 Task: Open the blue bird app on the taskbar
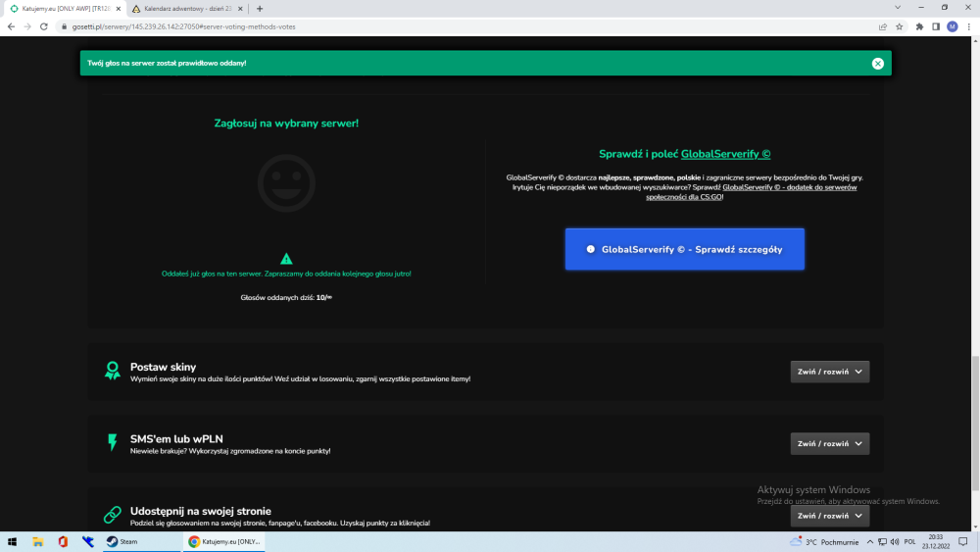[87, 541]
